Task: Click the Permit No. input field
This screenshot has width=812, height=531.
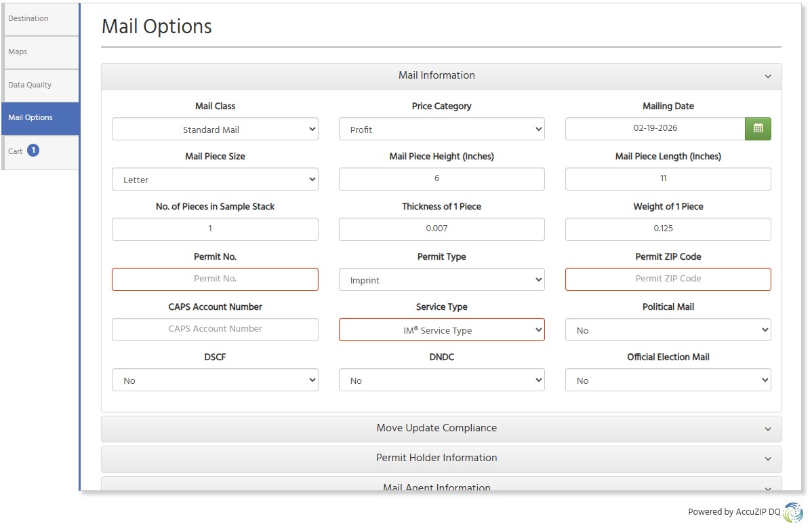Action: tap(215, 279)
